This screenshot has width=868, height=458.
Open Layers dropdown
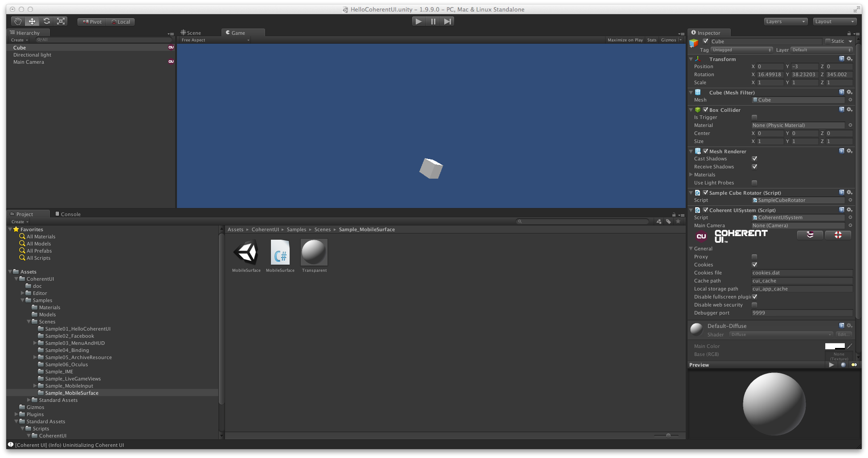(x=786, y=21)
